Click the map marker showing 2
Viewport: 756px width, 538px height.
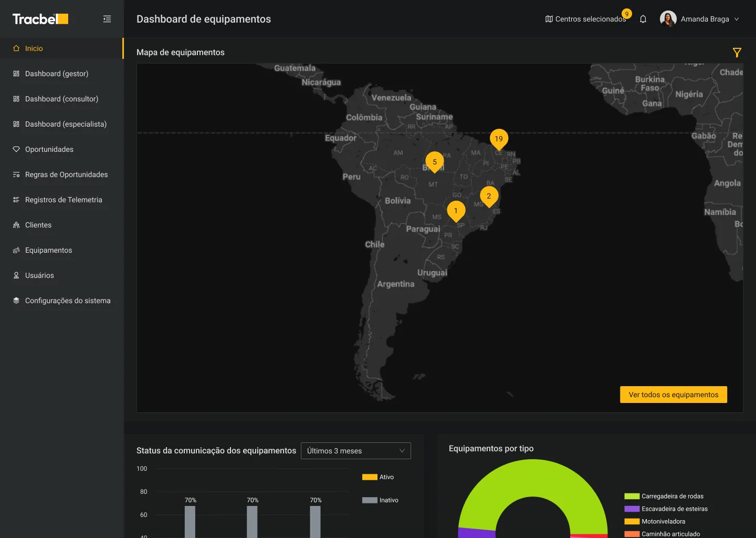489,196
